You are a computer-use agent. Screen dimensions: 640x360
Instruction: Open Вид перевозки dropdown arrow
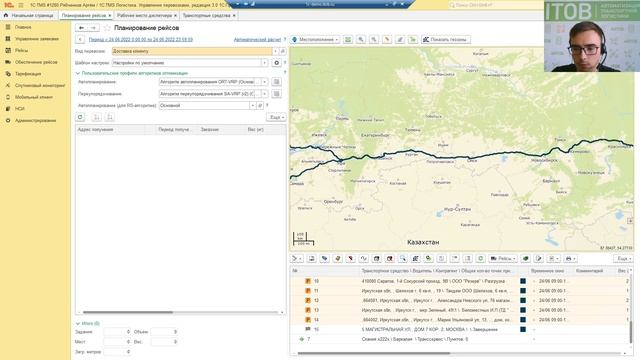pyautogui.click(x=276, y=51)
